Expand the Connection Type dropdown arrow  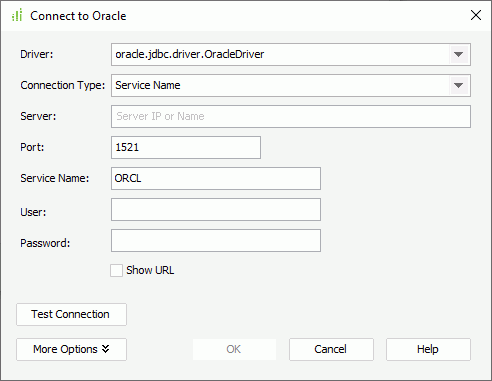[x=459, y=85]
